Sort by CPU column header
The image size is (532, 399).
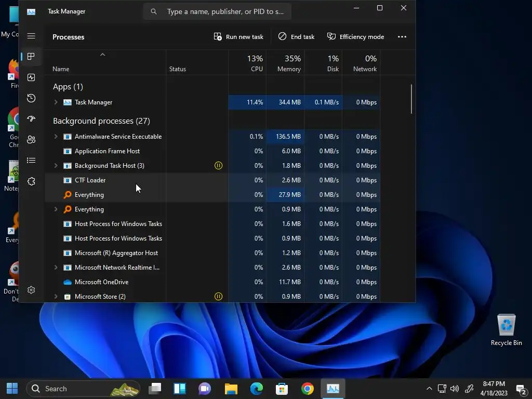247,63
